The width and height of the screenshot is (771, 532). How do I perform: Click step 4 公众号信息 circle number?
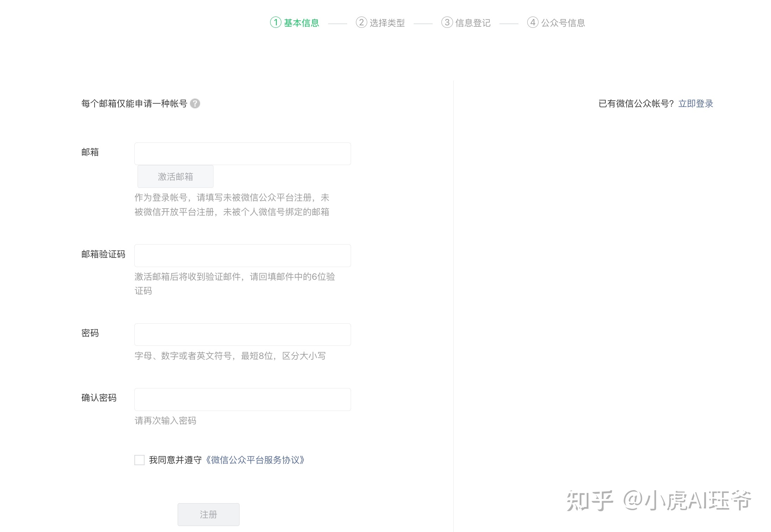(533, 23)
